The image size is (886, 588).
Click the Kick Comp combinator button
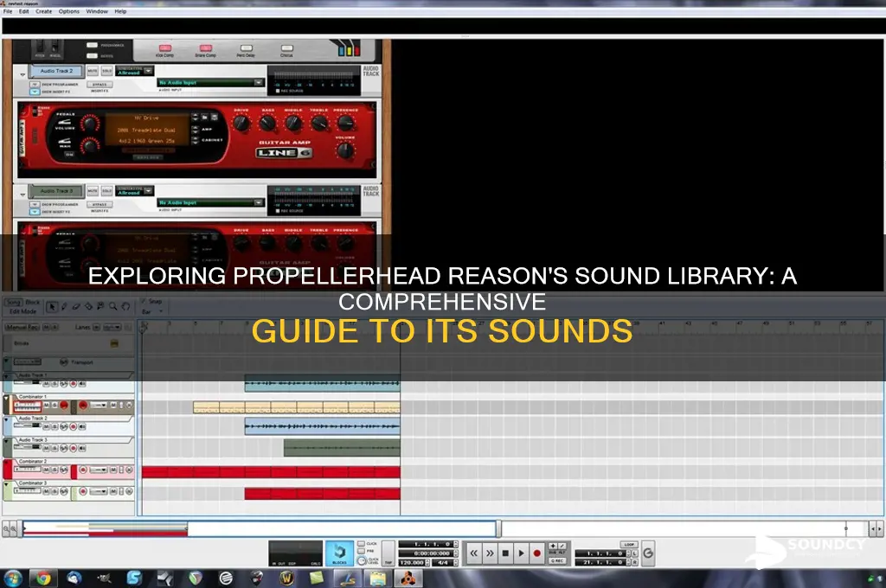tap(165, 48)
